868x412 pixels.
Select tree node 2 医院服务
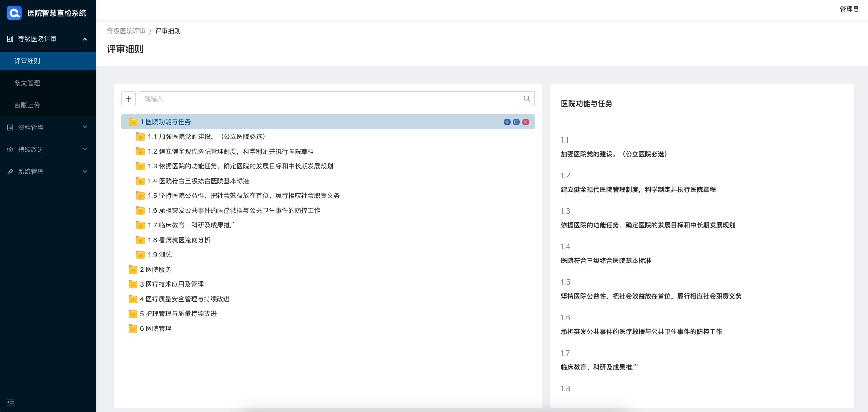tap(156, 269)
